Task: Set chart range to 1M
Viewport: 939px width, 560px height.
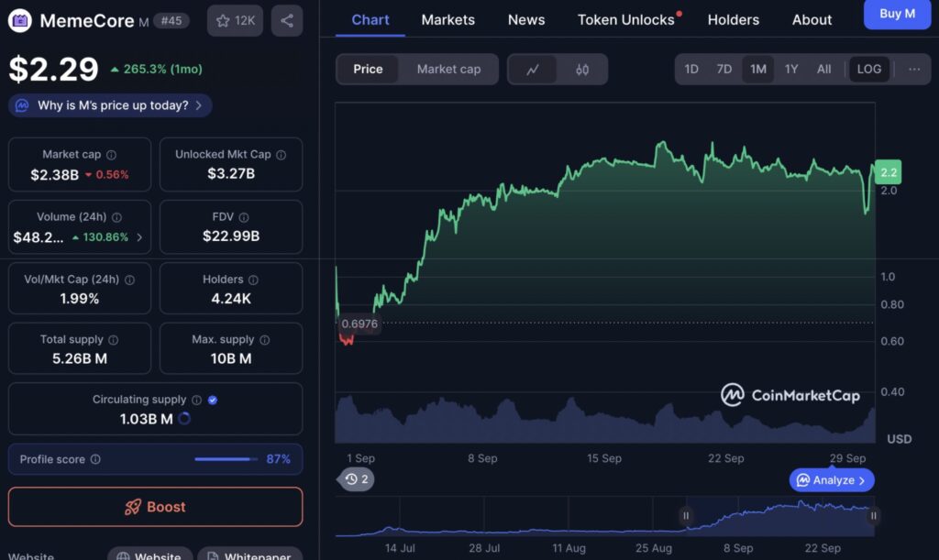Action: coord(758,70)
